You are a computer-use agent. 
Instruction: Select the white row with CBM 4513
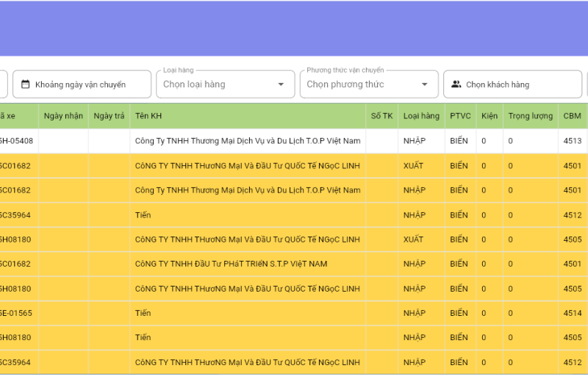tap(248, 141)
